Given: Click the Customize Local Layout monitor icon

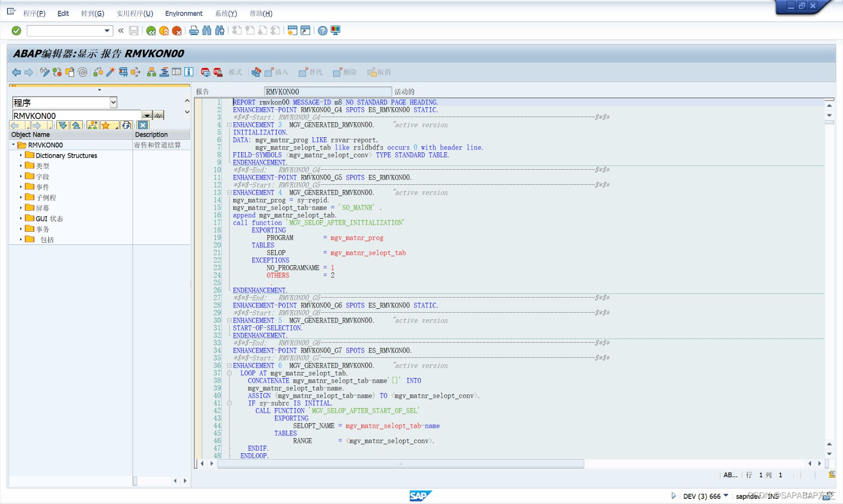Looking at the screenshot, I should coord(335,31).
